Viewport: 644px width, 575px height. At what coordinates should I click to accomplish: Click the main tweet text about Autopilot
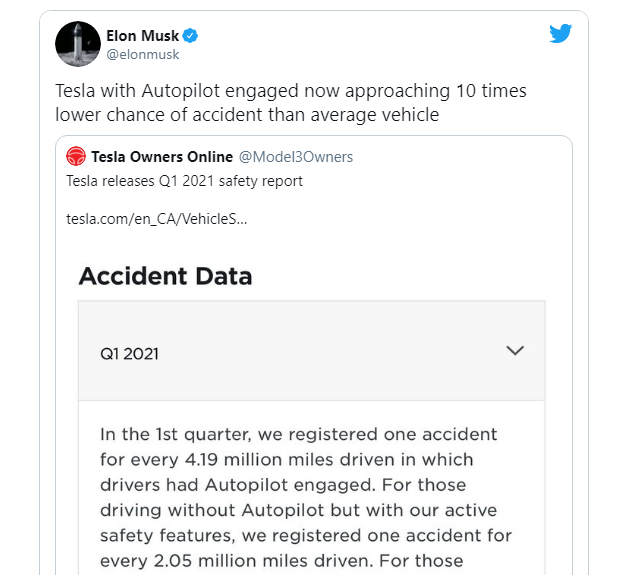291,103
